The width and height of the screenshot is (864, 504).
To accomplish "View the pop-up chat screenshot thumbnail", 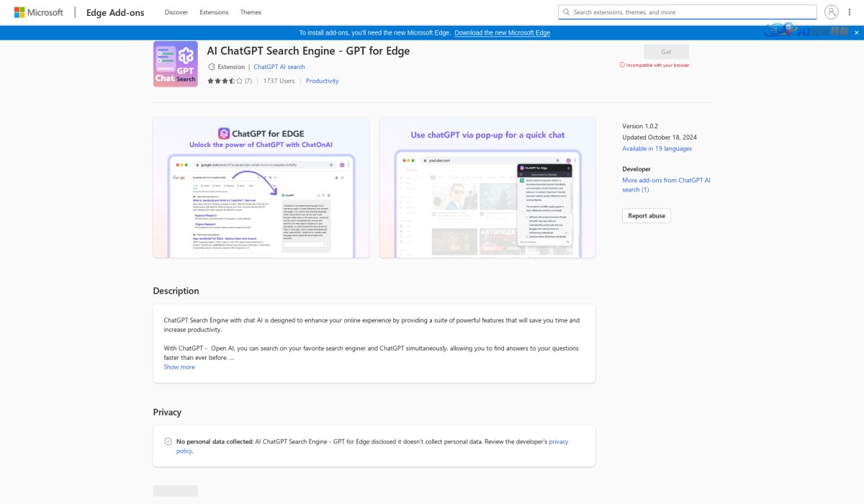I will point(487,186).
